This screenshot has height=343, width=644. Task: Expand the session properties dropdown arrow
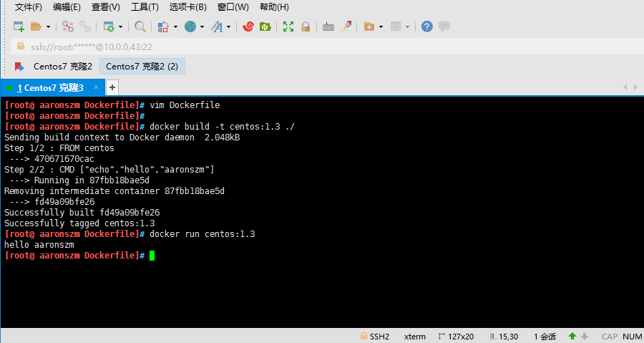tap(120, 26)
